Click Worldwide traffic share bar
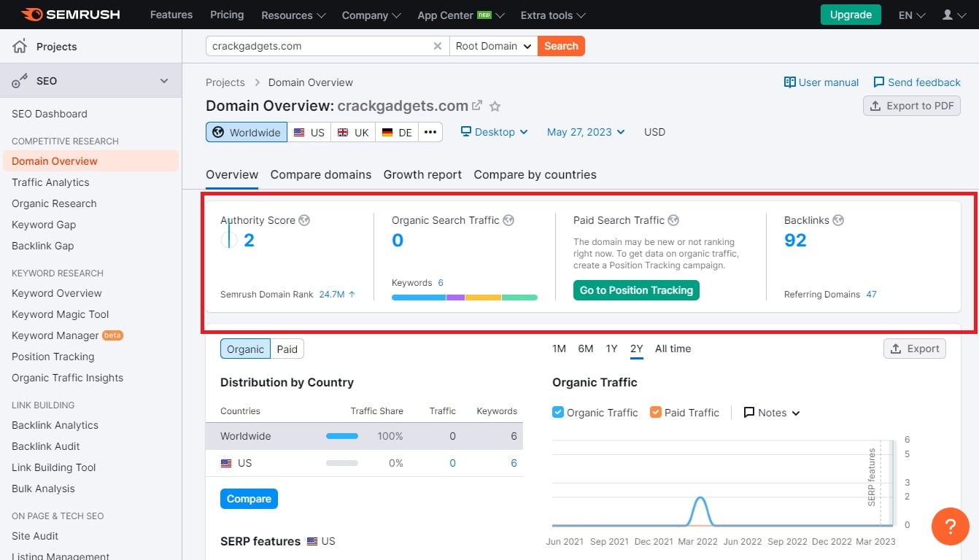The width and height of the screenshot is (979, 560). (x=342, y=436)
